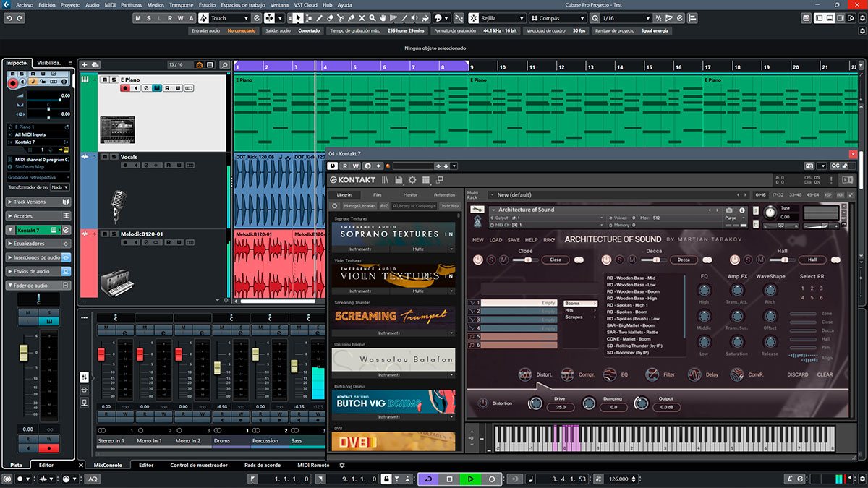Click the Distort. effect icon
Screen dimensions: 868x488
(x=525, y=374)
